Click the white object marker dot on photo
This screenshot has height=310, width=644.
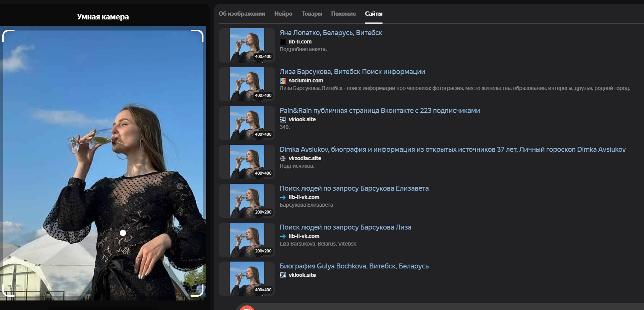click(x=123, y=233)
